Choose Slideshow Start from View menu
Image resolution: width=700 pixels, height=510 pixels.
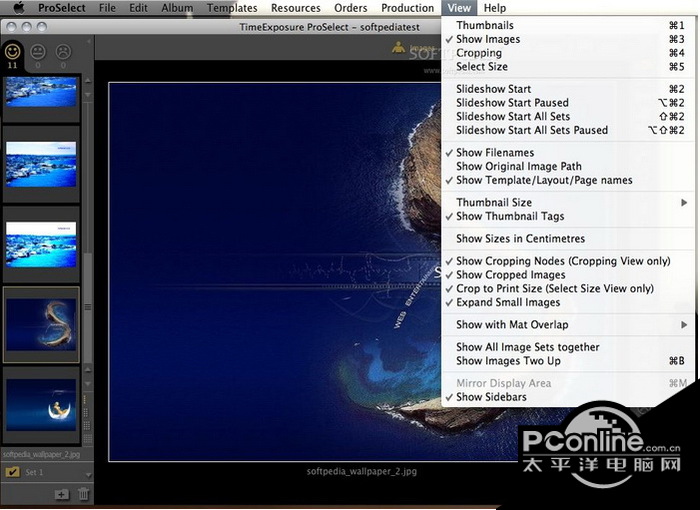tap(493, 89)
